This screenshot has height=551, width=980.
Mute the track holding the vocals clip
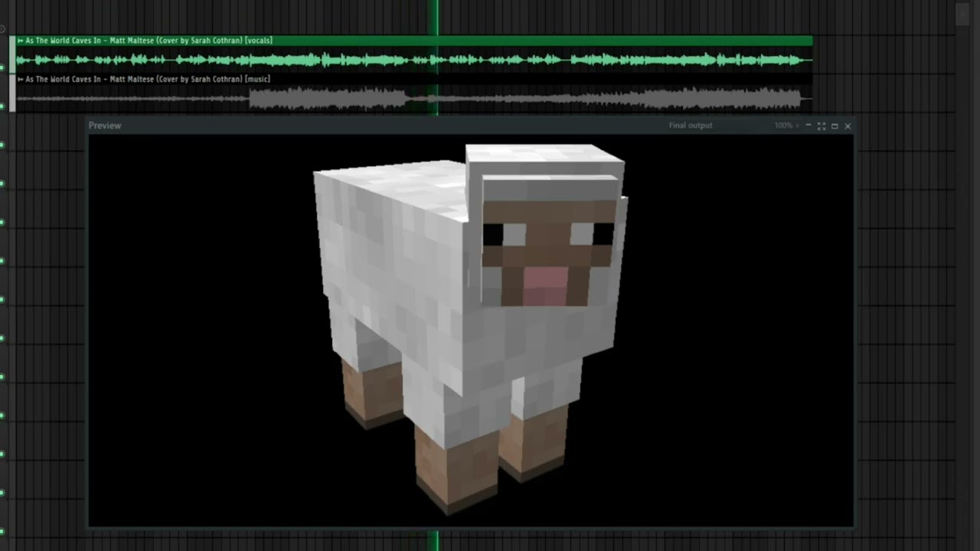pos(2,67)
